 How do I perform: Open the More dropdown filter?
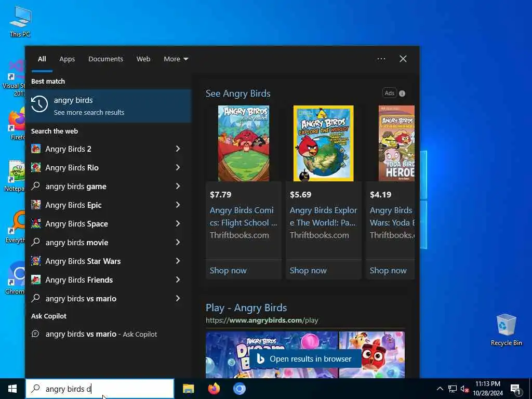point(176,59)
